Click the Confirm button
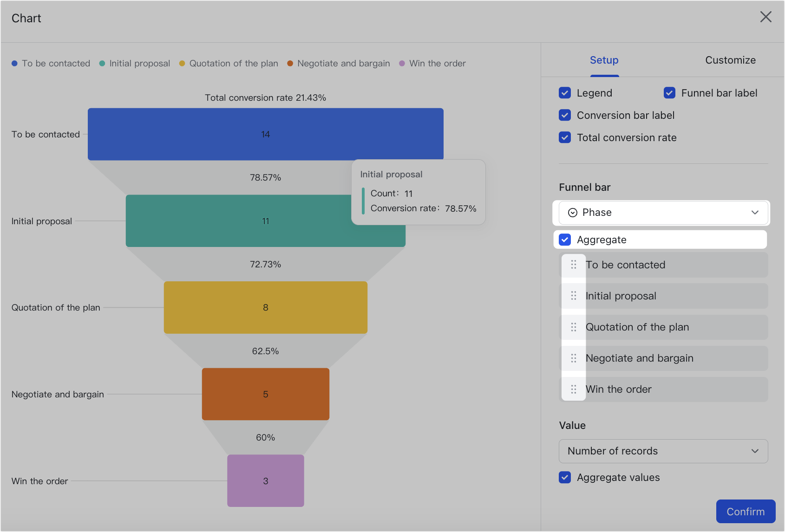The image size is (785, 532). click(x=746, y=512)
